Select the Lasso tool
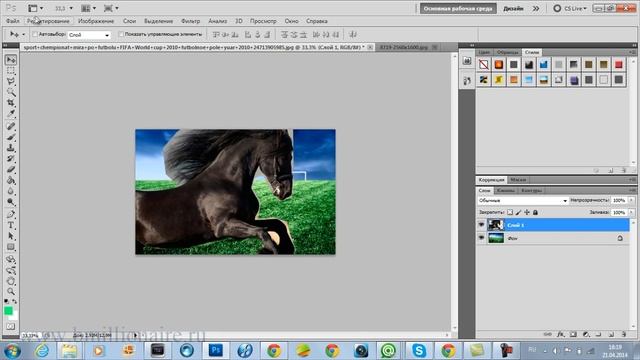Screen dimensions: 640x360 11,81
